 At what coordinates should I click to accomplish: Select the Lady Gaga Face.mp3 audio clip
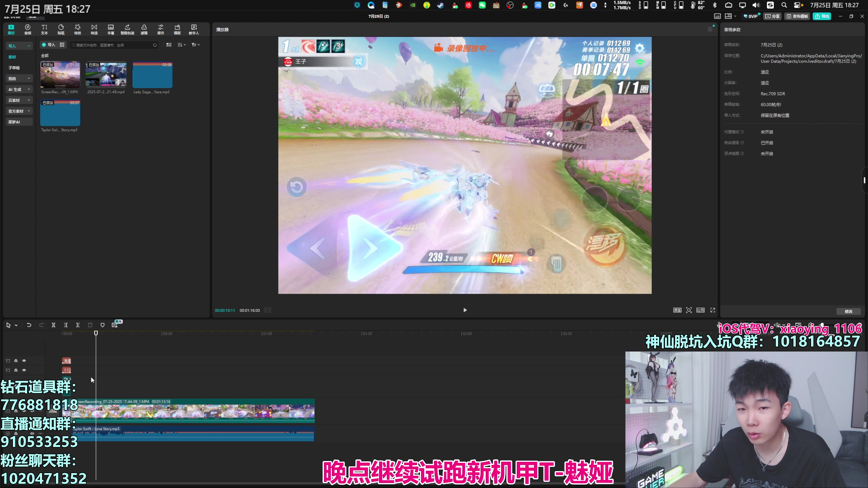tap(152, 75)
